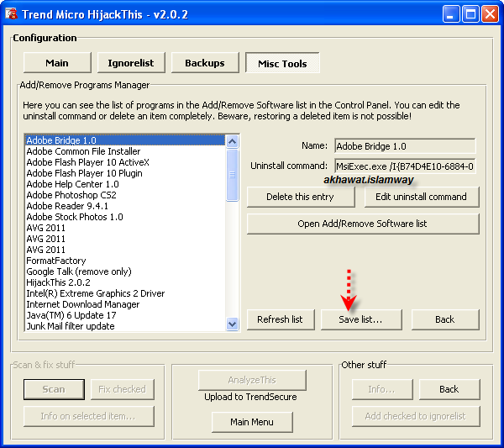Image resolution: width=504 pixels, height=448 pixels.
Task: Select Adobe Flash Player 10 ActiveX
Action: (x=125, y=162)
